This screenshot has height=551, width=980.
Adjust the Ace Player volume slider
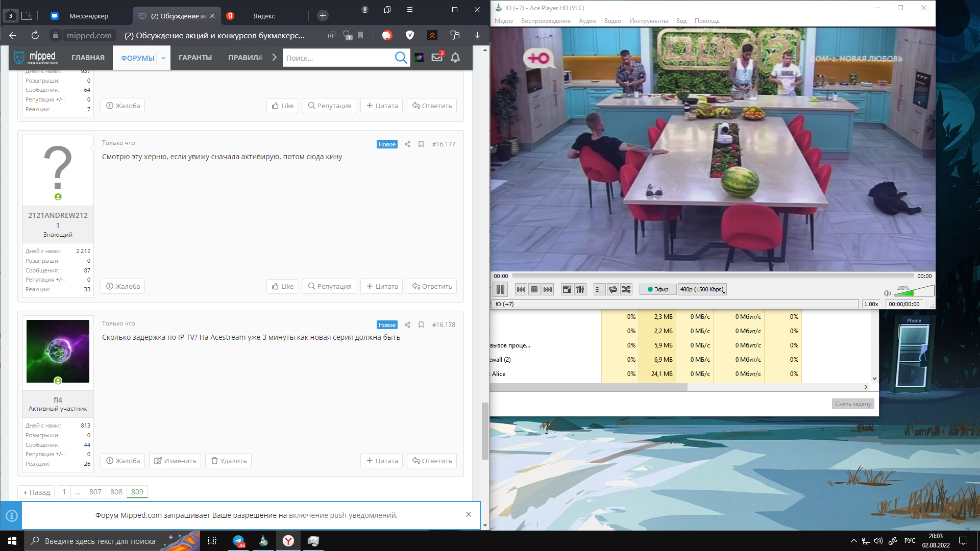[915, 291]
